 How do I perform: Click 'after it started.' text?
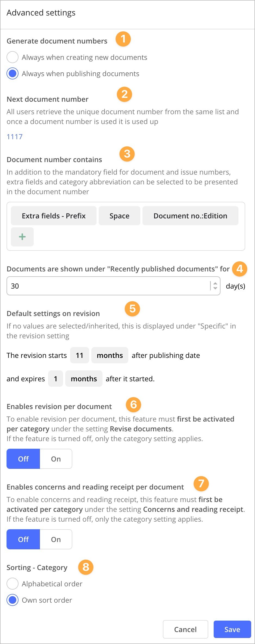(x=130, y=379)
